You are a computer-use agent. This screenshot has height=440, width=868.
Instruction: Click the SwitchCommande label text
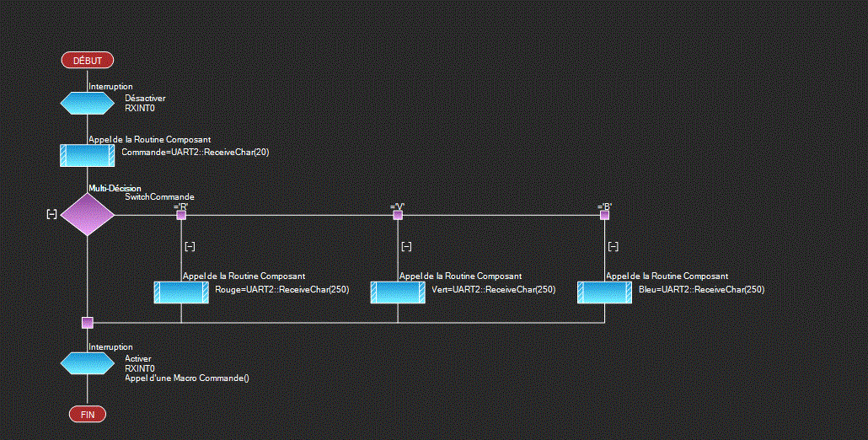pyautogui.click(x=159, y=197)
